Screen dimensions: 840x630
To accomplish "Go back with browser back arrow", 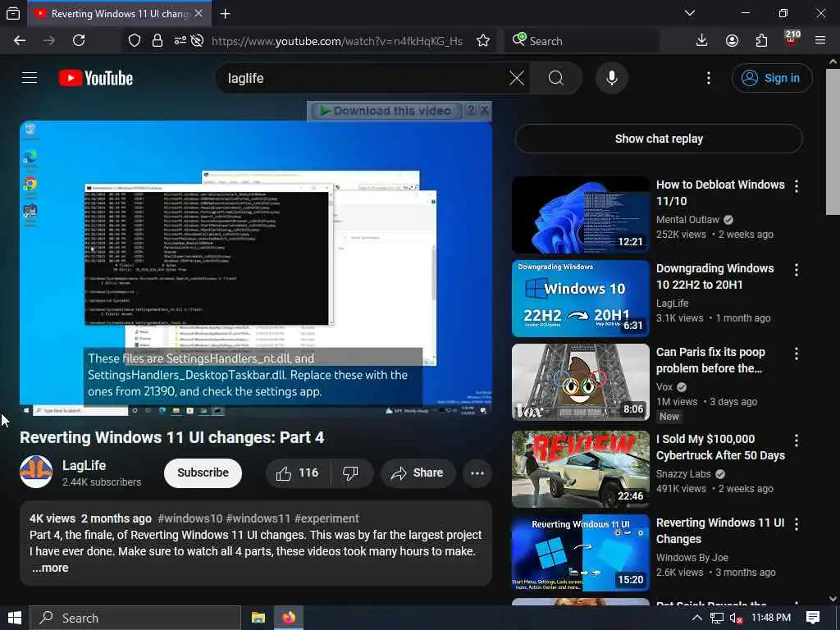I will pos(20,41).
